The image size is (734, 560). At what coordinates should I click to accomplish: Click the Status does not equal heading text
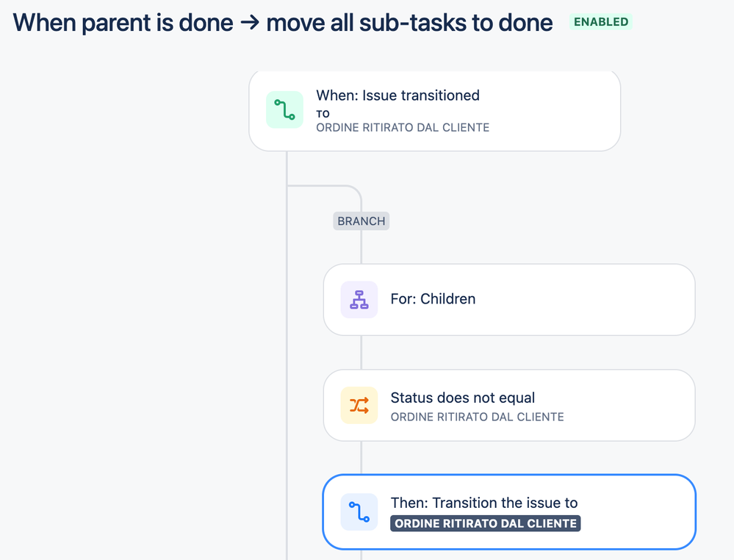tap(462, 398)
